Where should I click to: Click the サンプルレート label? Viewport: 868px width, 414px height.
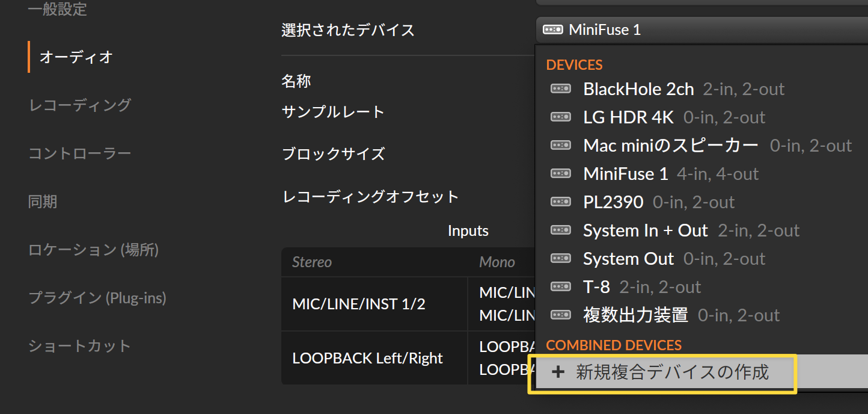[333, 112]
